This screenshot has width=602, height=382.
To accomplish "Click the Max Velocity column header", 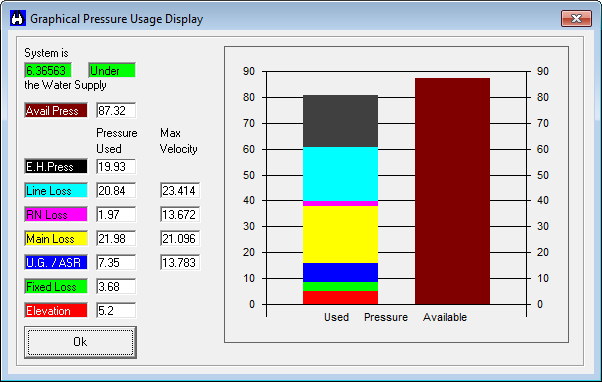I will click(179, 141).
